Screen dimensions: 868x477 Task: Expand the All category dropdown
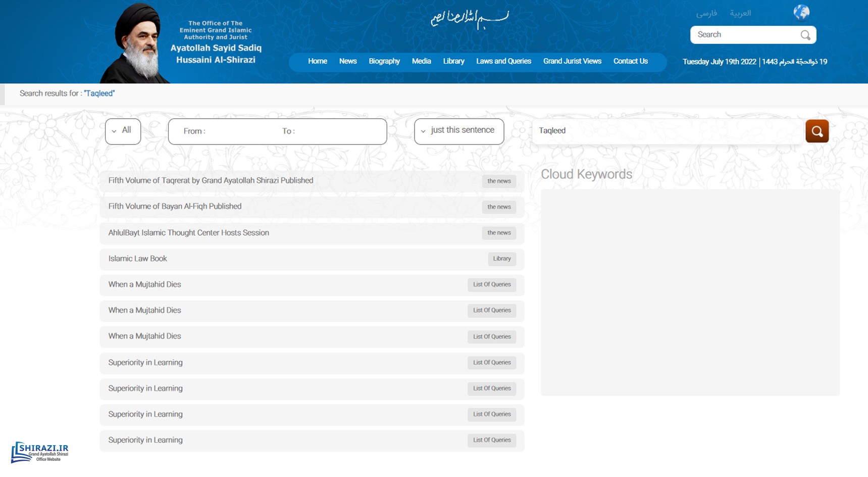[123, 131]
